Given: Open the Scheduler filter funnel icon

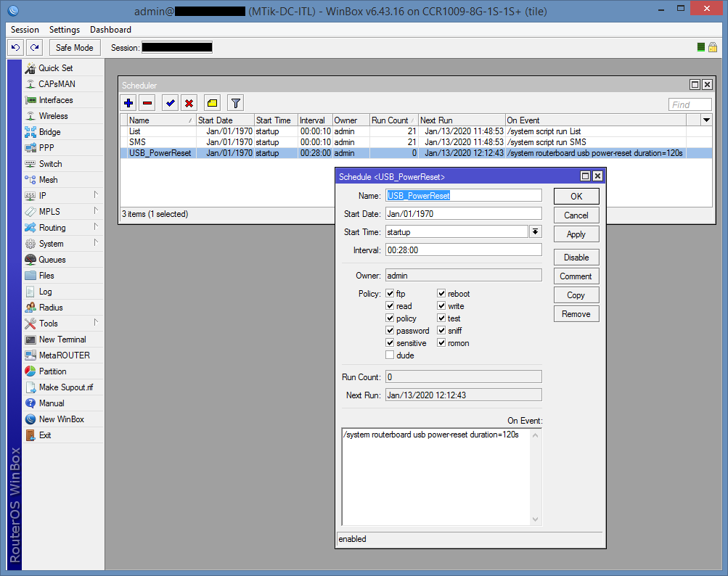Looking at the screenshot, I should (235, 103).
